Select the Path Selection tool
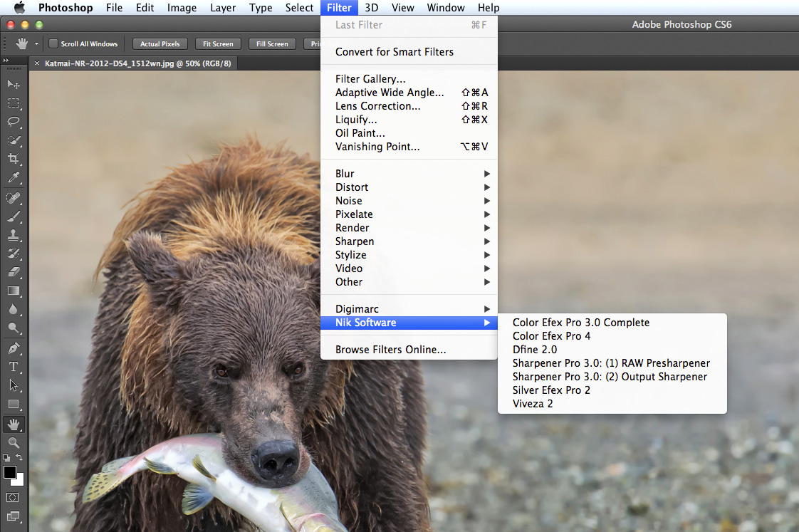The height and width of the screenshot is (532, 799). click(14, 385)
